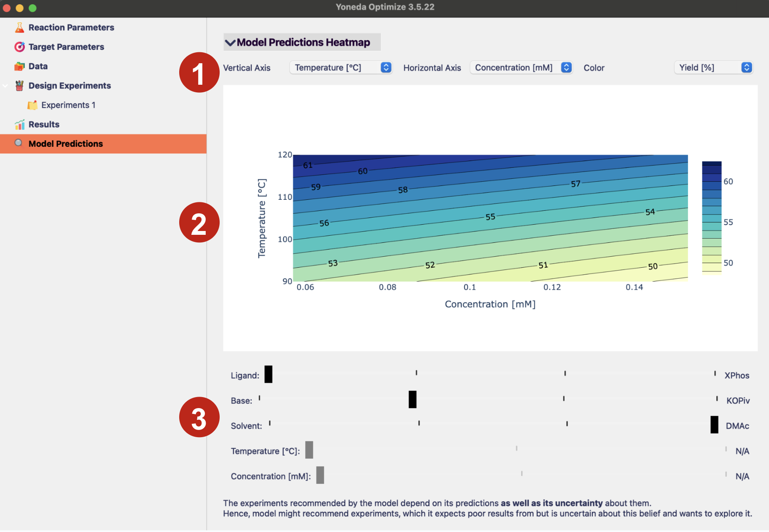Click the Reaction Parameters flask icon
Image resolution: width=769 pixels, height=532 pixels.
point(19,27)
